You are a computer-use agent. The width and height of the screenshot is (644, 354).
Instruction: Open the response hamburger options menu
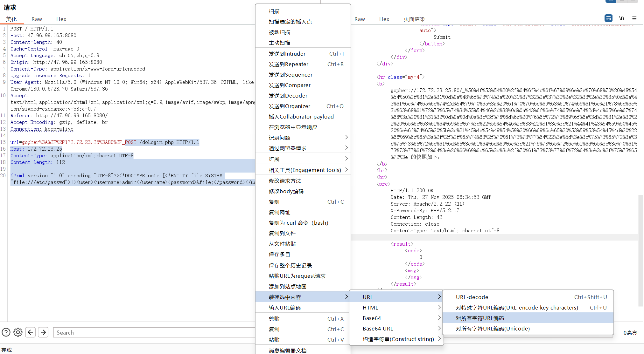pos(634,18)
